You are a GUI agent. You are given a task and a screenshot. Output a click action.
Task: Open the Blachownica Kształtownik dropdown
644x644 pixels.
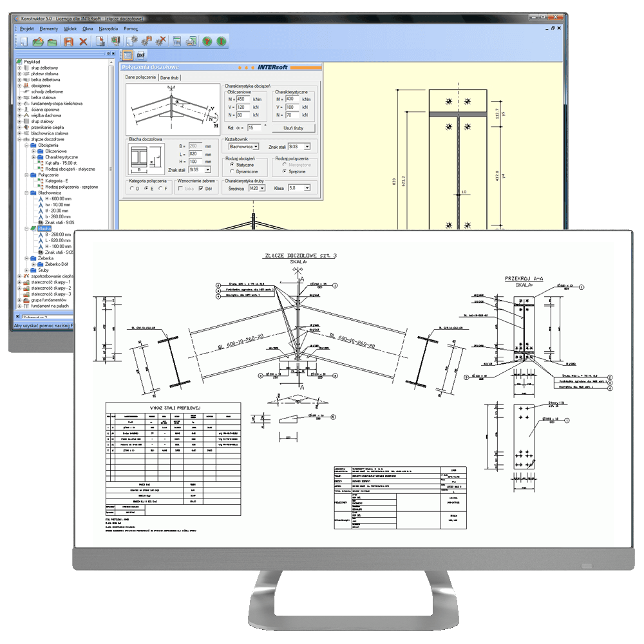243,147
